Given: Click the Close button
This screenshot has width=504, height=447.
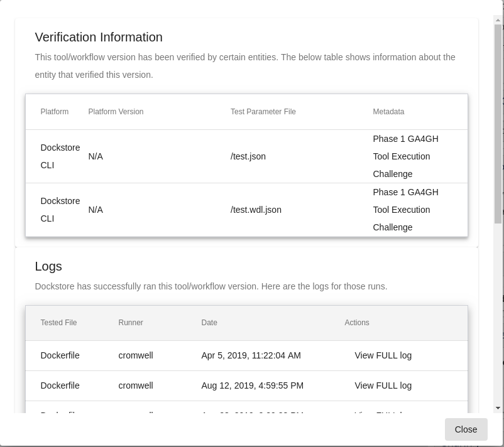Looking at the screenshot, I should pos(466,429).
